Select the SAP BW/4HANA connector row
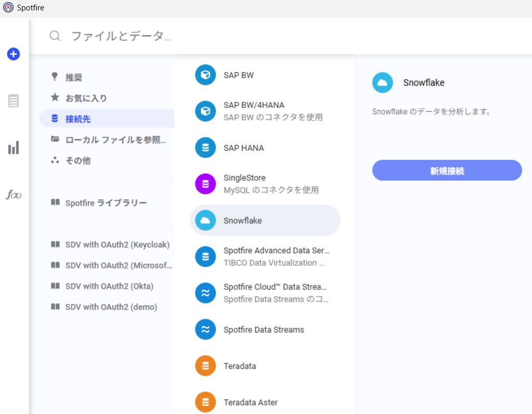This screenshot has width=532, height=414. pos(265,111)
